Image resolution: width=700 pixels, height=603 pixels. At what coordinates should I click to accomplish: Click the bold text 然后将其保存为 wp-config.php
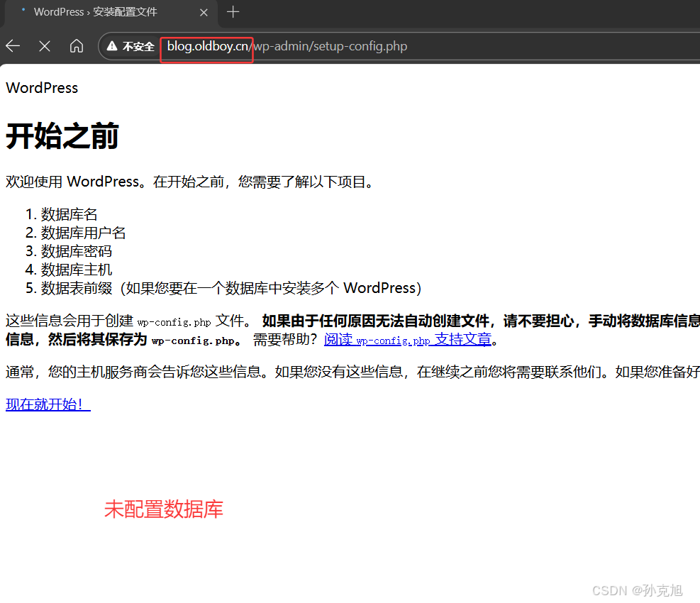click(140, 340)
